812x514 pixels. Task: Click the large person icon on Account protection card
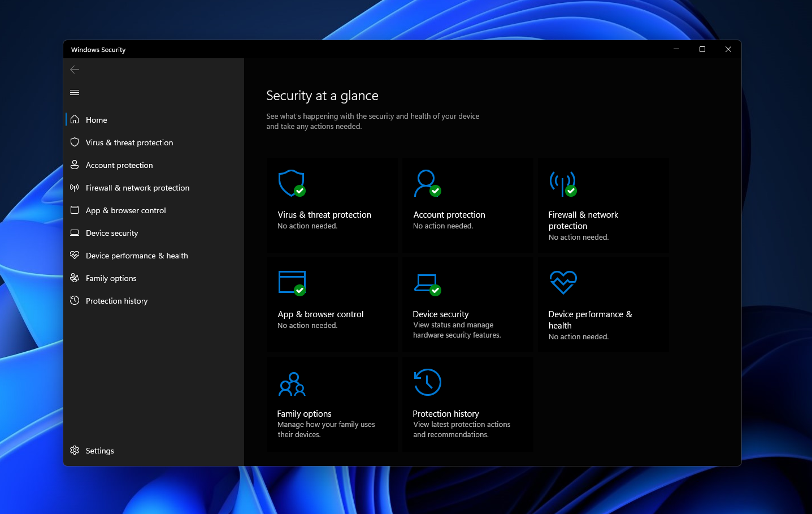click(427, 183)
